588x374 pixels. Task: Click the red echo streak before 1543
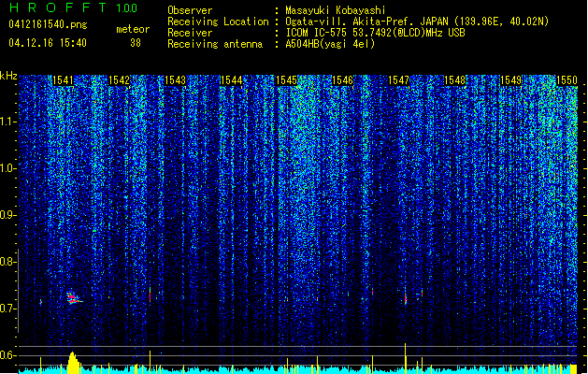[150, 295]
